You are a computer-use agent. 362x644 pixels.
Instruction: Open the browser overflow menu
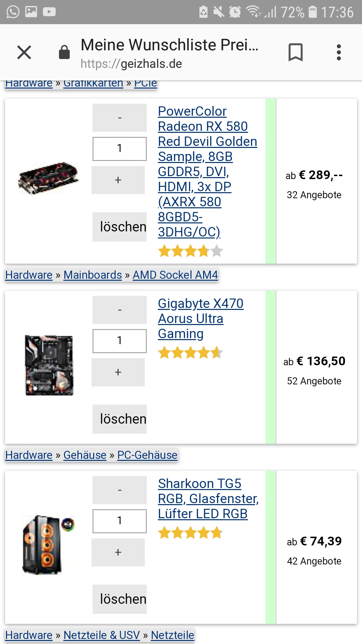point(339,52)
